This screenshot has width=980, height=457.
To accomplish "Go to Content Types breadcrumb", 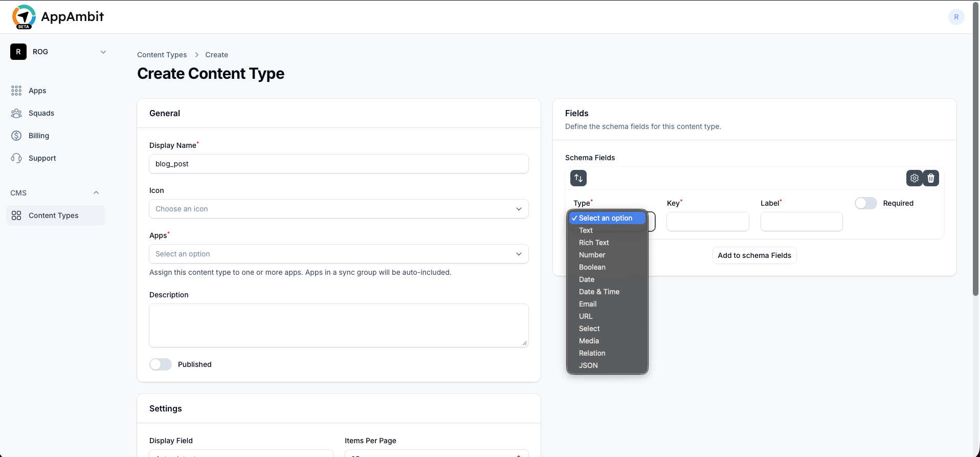I will tap(162, 55).
